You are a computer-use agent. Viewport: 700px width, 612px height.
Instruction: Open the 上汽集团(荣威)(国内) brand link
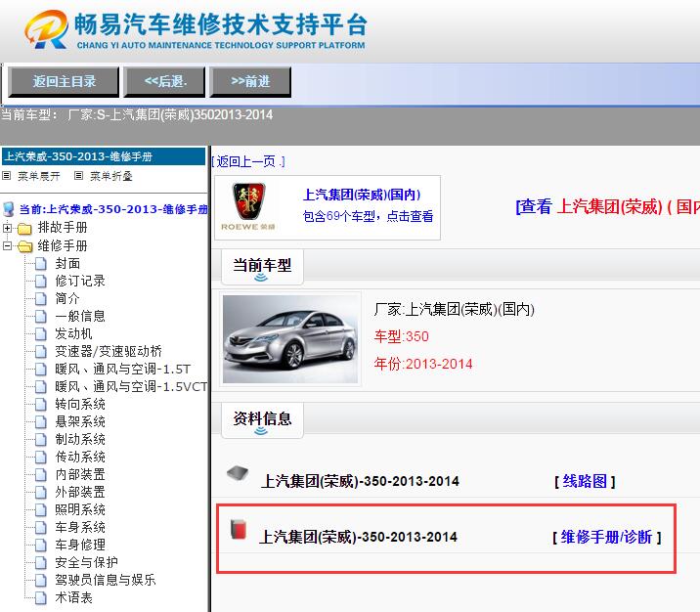(x=362, y=195)
